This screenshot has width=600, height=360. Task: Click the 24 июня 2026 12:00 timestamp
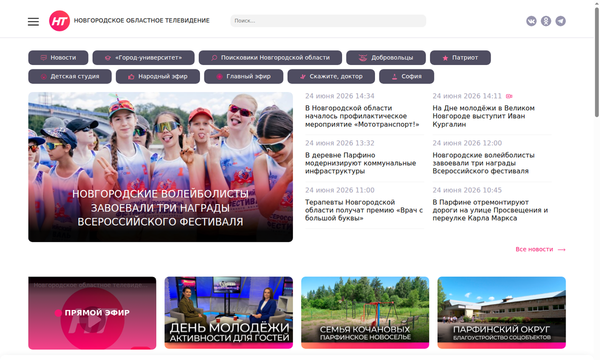pyautogui.click(x=467, y=143)
